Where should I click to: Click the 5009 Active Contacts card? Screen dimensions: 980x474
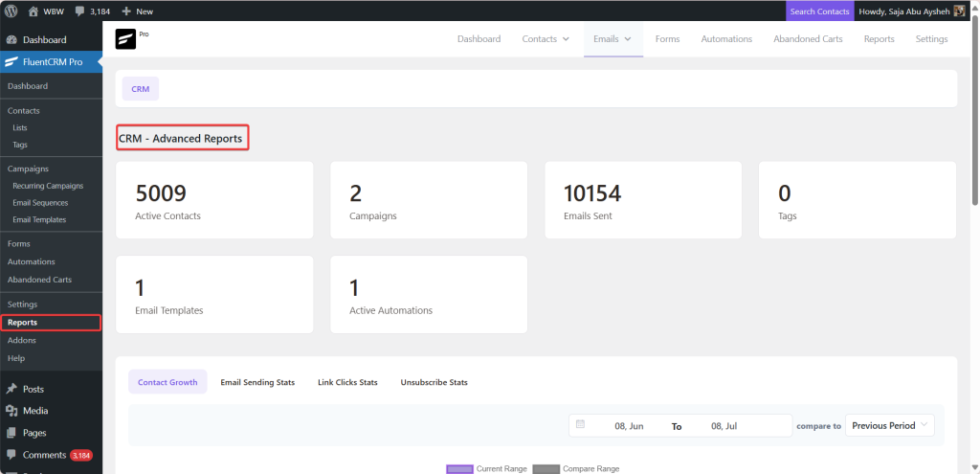coord(214,200)
